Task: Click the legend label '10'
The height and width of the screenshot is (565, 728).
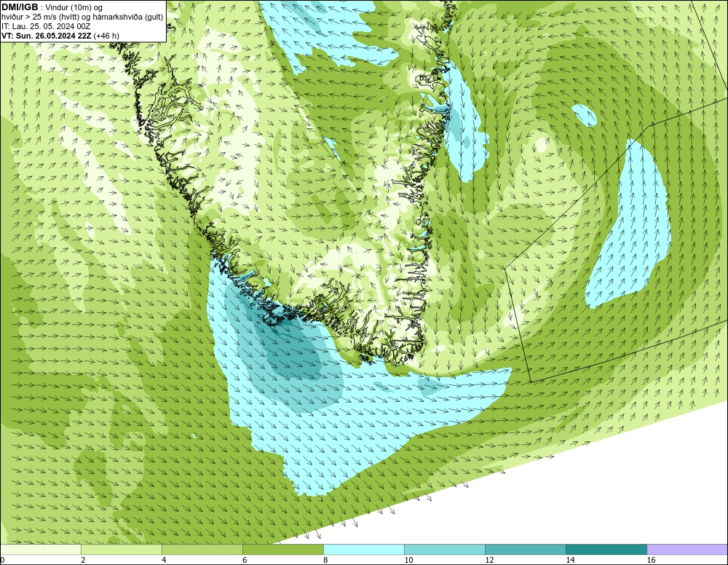Action: pyautogui.click(x=408, y=560)
